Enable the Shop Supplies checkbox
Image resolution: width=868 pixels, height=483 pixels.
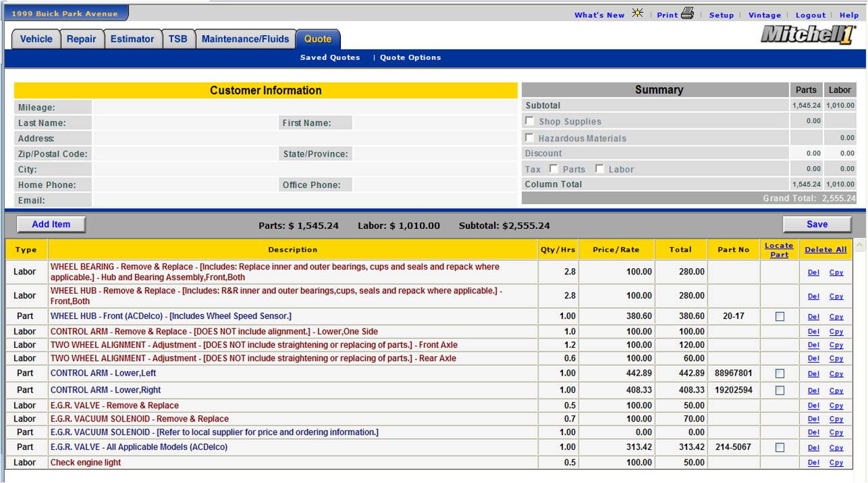coord(530,122)
